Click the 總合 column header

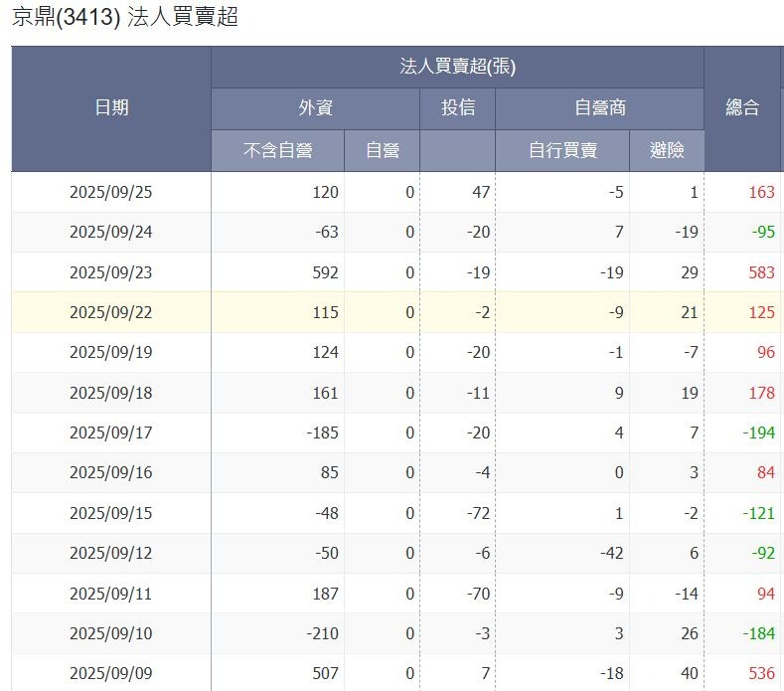[742, 108]
